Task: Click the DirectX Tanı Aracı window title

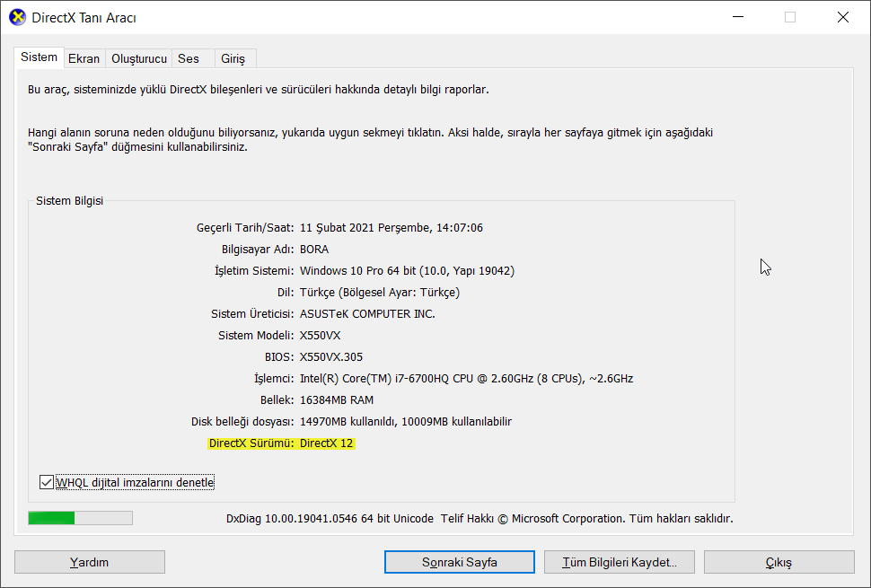Action: (84, 18)
